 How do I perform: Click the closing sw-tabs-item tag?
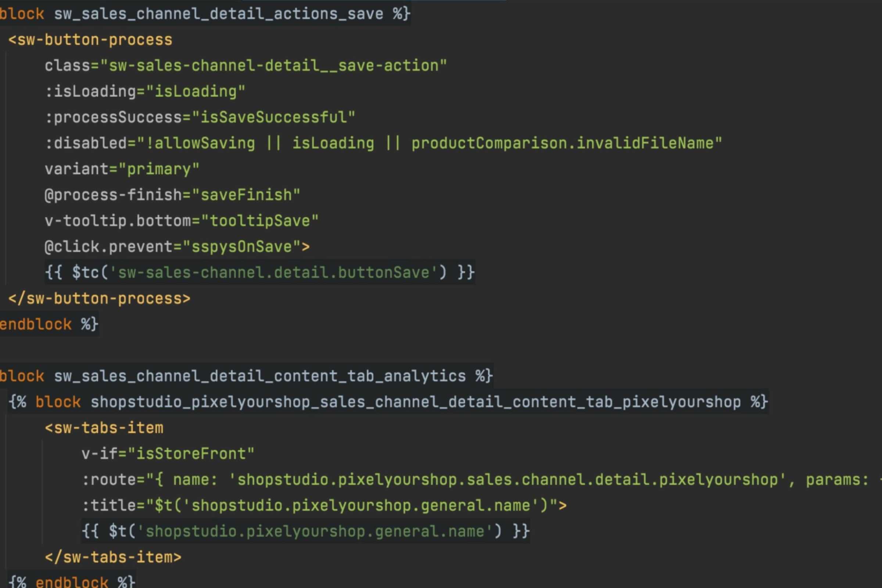point(113,557)
